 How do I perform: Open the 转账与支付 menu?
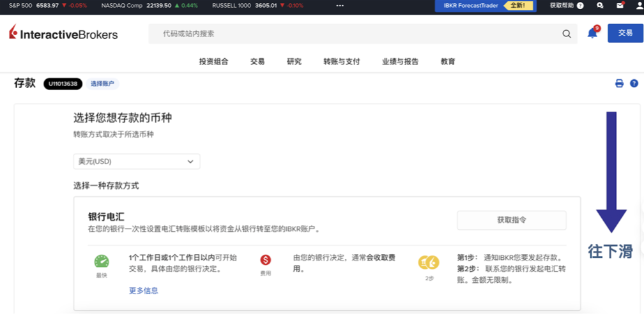341,62
